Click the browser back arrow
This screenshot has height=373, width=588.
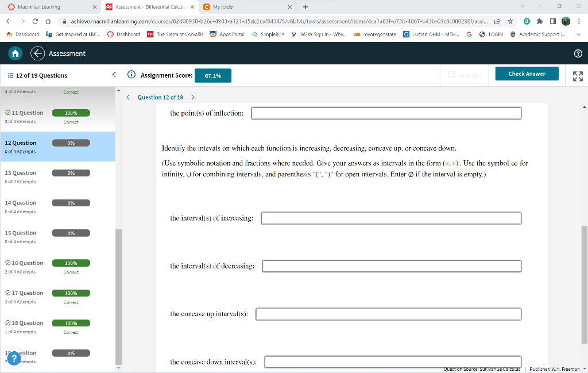click(x=9, y=21)
